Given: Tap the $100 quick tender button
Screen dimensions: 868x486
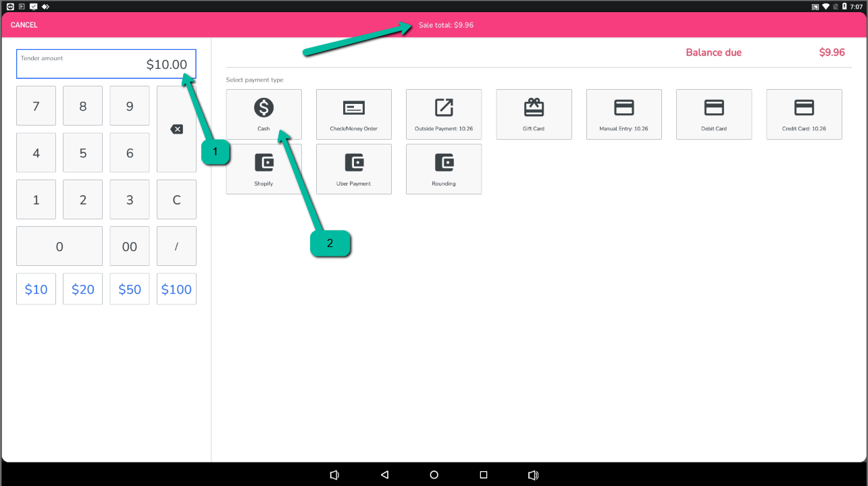Looking at the screenshot, I should pyautogui.click(x=176, y=289).
